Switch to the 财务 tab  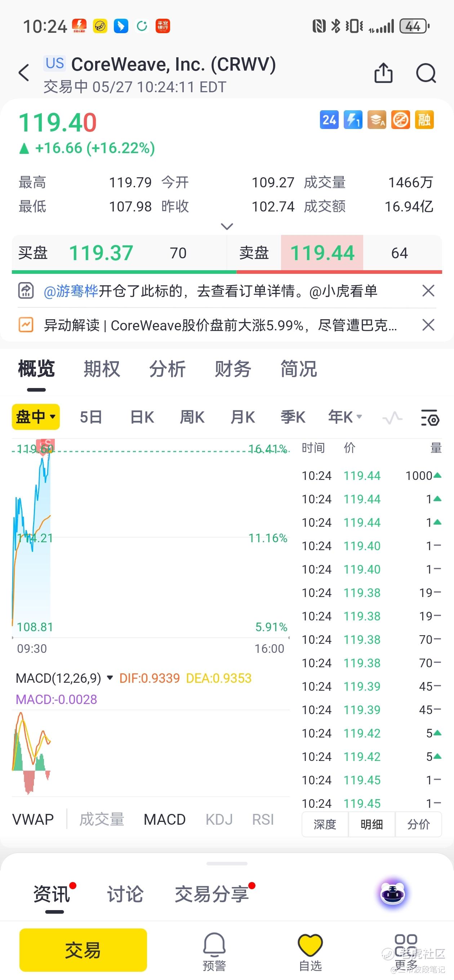(233, 369)
